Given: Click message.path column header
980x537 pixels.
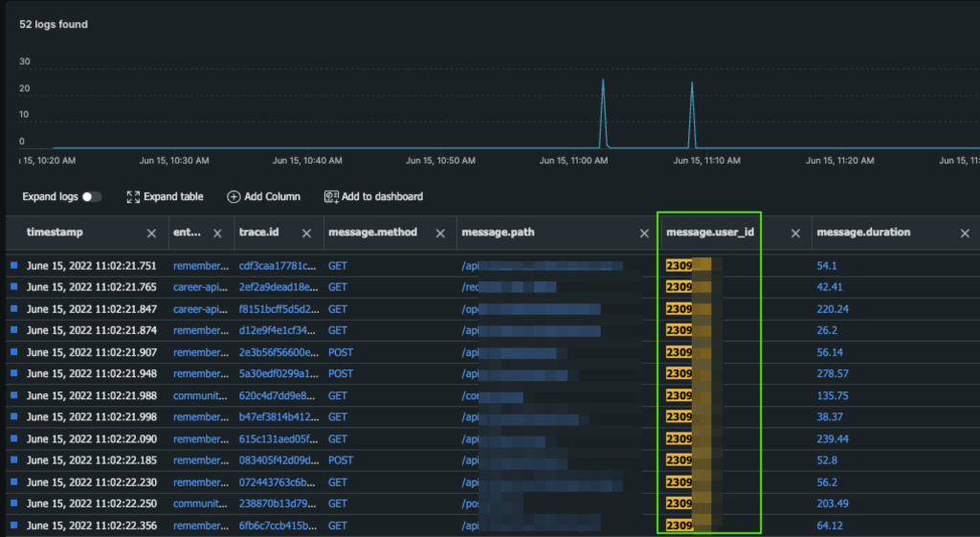Looking at the screenshot, I should tap(498, 232).
